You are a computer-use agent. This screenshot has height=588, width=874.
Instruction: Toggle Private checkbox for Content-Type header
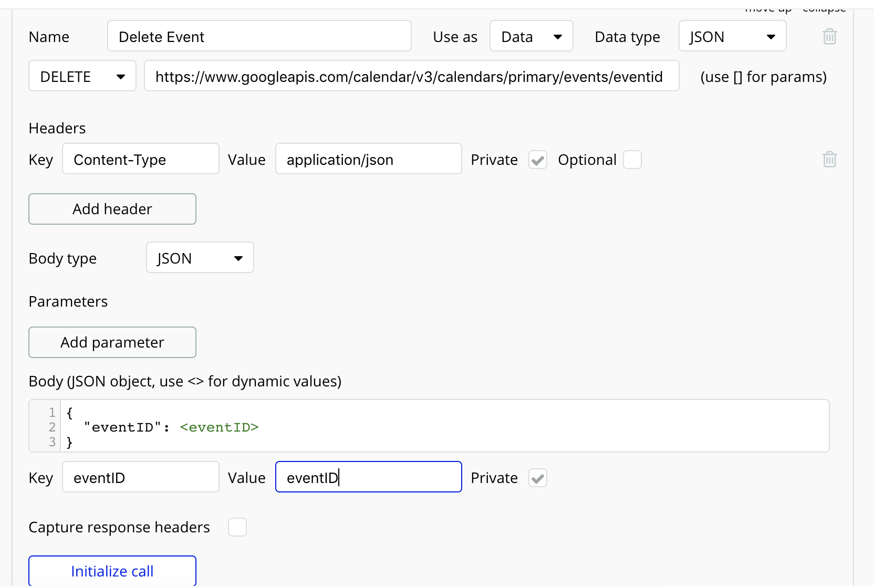click(537, 160)
